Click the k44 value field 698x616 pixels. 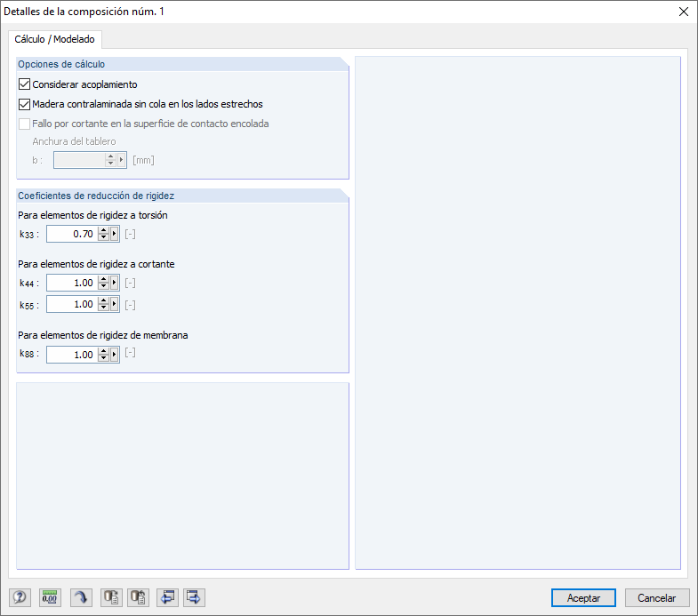point(71,283)
